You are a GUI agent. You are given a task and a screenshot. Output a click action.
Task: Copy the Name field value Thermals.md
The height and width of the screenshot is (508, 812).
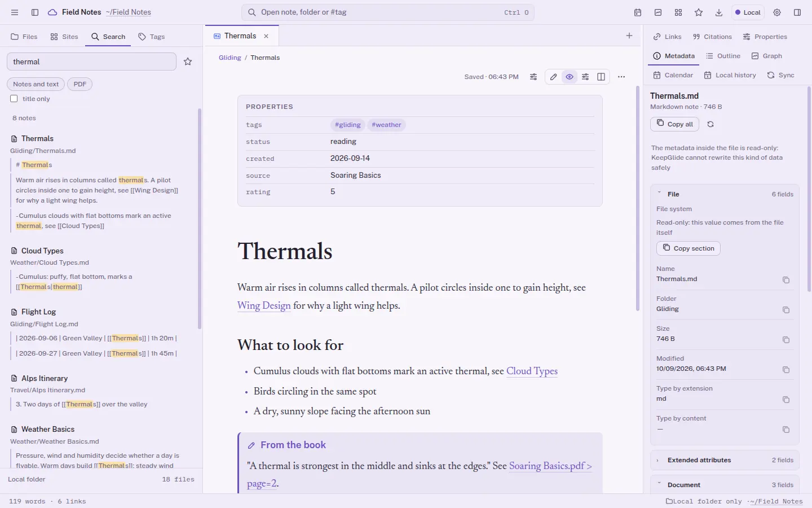pos(786,280)
